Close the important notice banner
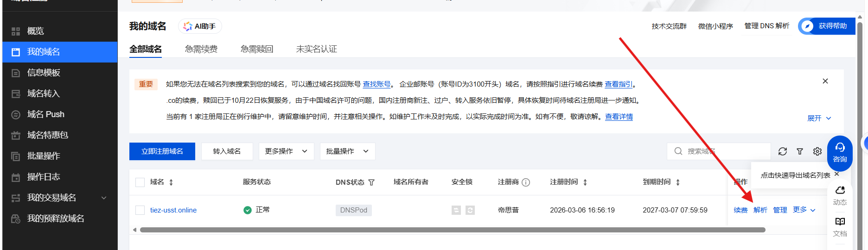Viewport: 868px width, 250px height. point(825,81)
